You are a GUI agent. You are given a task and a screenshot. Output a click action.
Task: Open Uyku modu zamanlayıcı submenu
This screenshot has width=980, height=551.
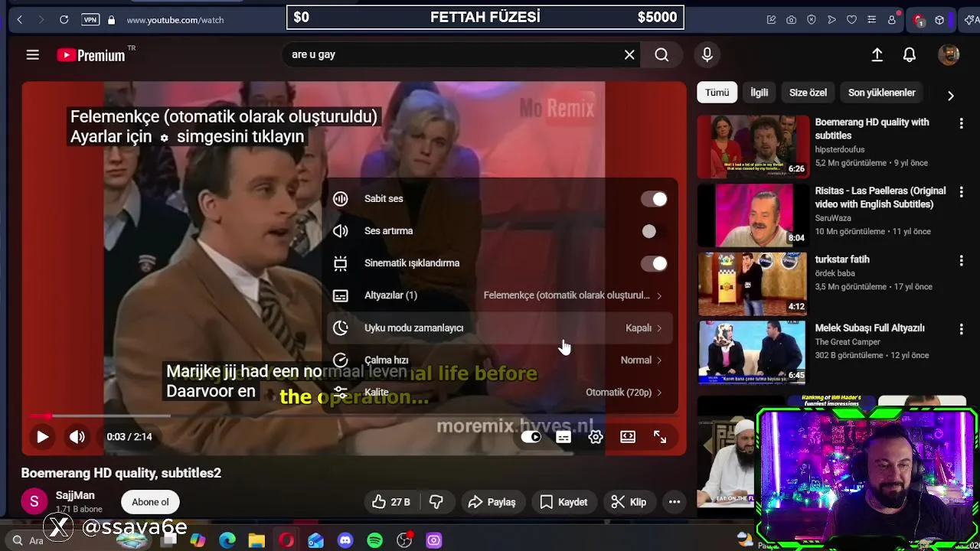(501, 328)
